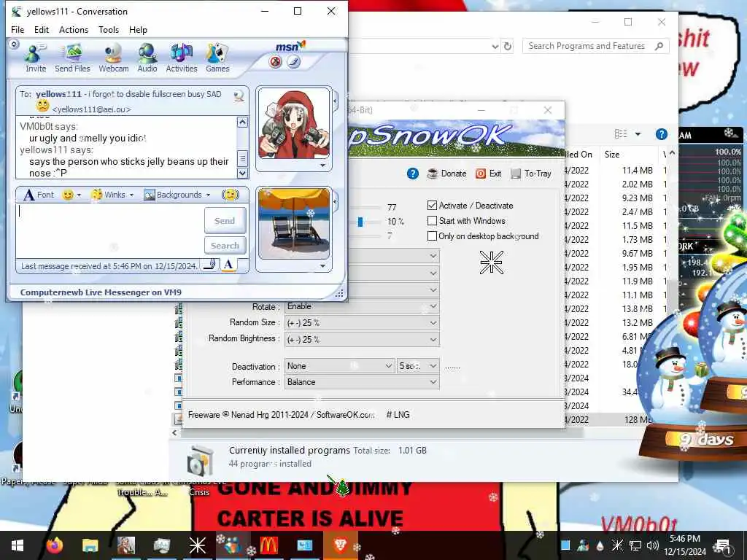Open the Random Brightness dropdown
747x560 pixels.
[x=362, y=339]
